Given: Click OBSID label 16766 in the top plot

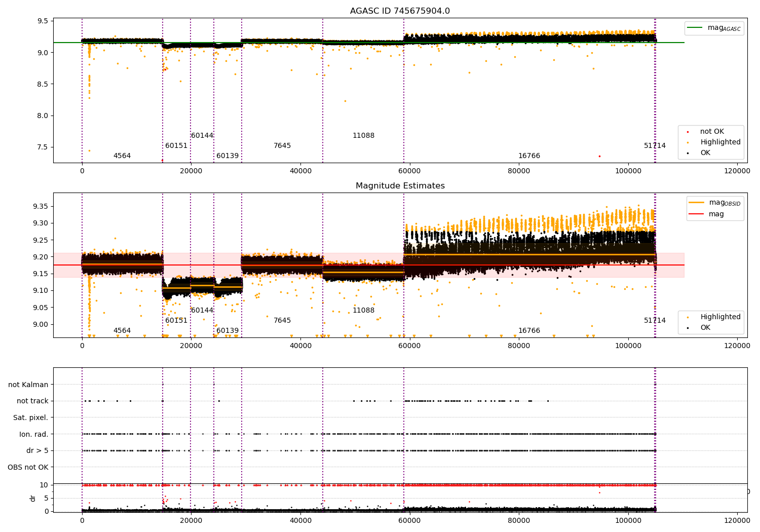Looking at the screenshot, I should (529, 156).
